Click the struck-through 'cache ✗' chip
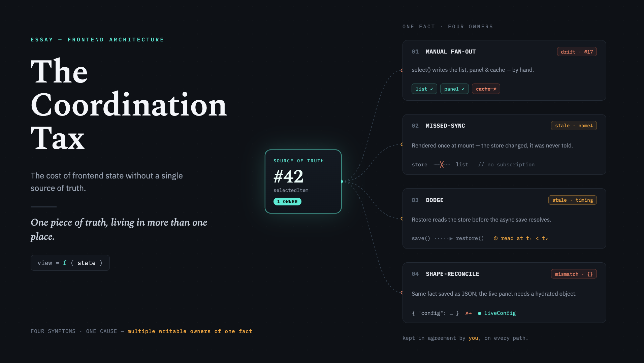Screen dimensions: 644x363 click(x=486, y=89)
